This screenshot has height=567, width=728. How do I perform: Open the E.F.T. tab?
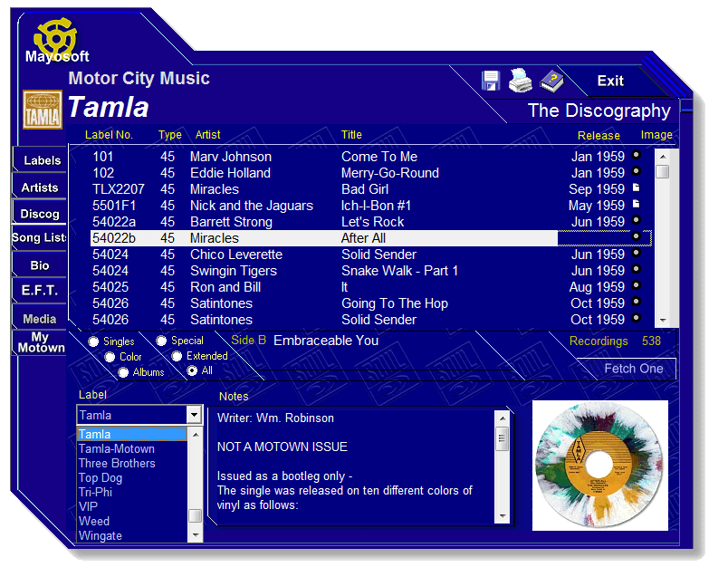pos(40,291)
